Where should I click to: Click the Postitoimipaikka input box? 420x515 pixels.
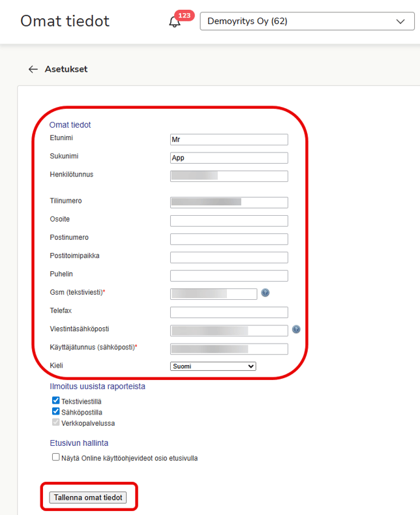click(228, 257)
